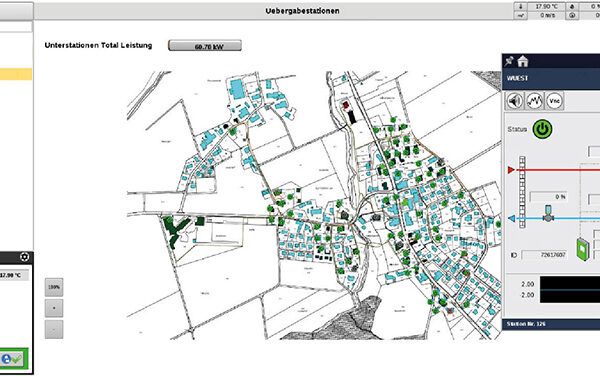600x377 pixels.
Task: Click the large blue industrial building on map
Action: [x=237, y=88]
